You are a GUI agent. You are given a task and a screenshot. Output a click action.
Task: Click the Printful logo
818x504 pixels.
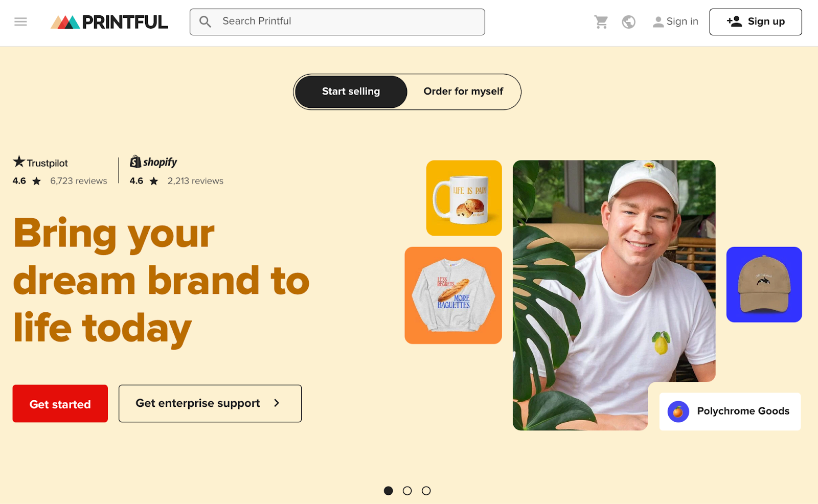tap(109, 22)
